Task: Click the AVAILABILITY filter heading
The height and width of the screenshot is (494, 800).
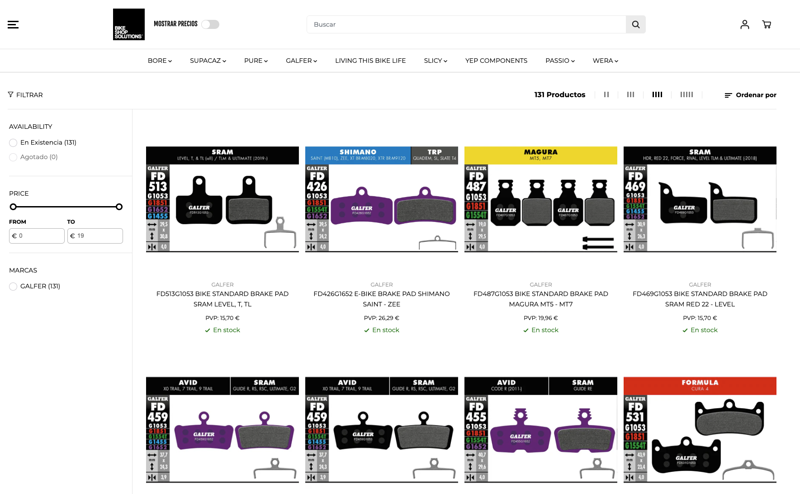Action: (31, 127)
